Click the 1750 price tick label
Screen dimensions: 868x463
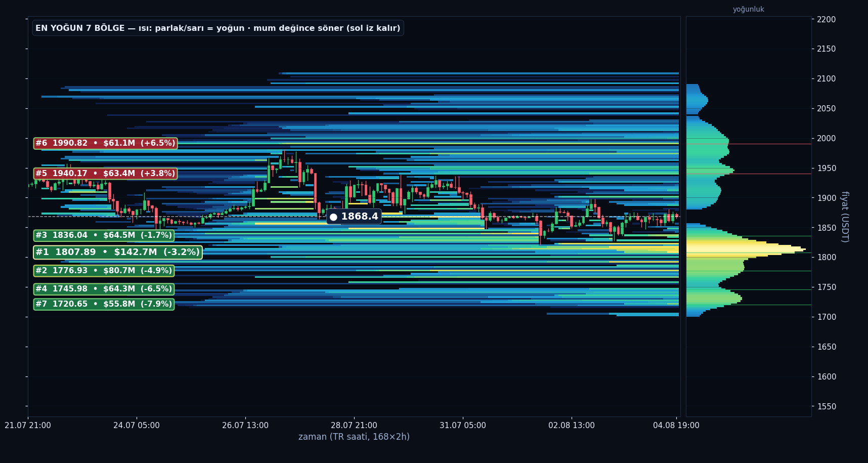[826, 287]
